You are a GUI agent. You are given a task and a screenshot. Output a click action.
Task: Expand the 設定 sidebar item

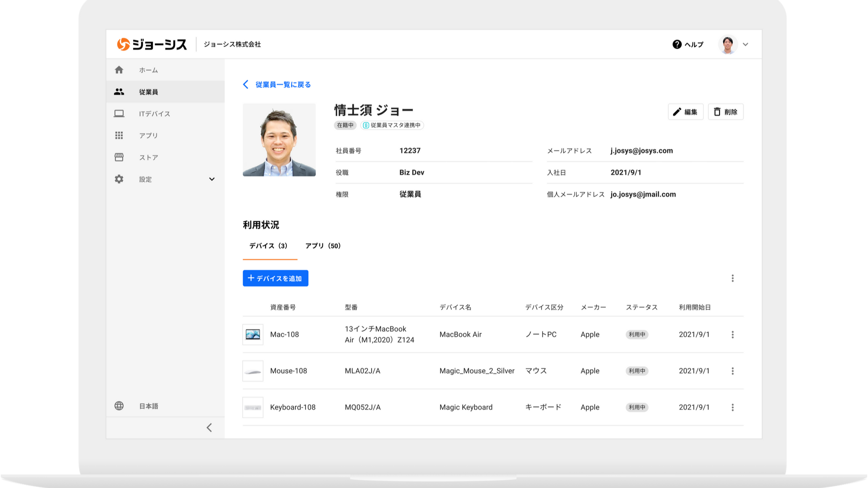(x=212, y=179)
